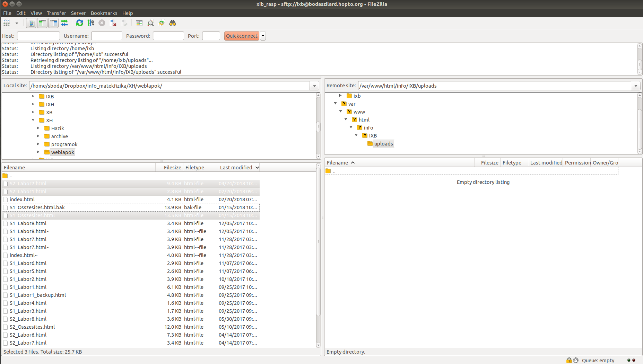Image resolution: width=643 pixels, height=364 pixels.
Task: Toggle message log display
Action: [31, 23]
